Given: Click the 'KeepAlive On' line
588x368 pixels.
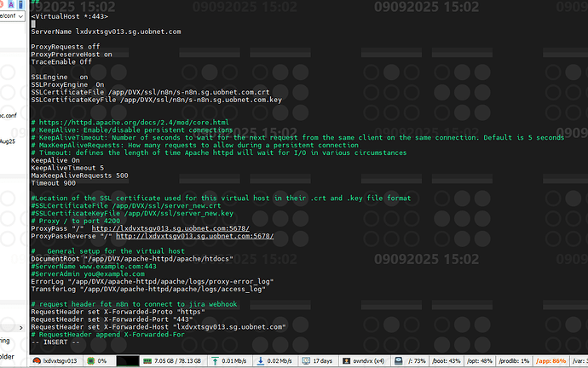Looking at the screenshot, I should (x=55, y=160).
